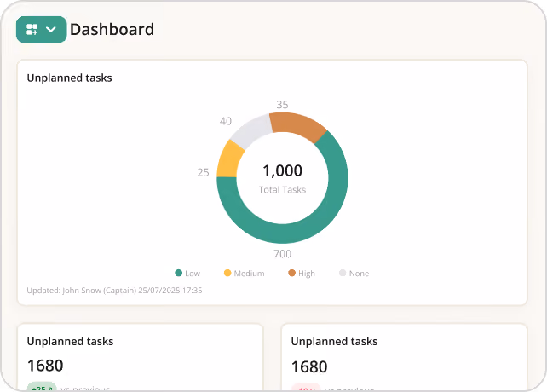The width and height of the screenshot is (547, 392).
Task: Toggle the Low legend entry
Action: point(187,273)
